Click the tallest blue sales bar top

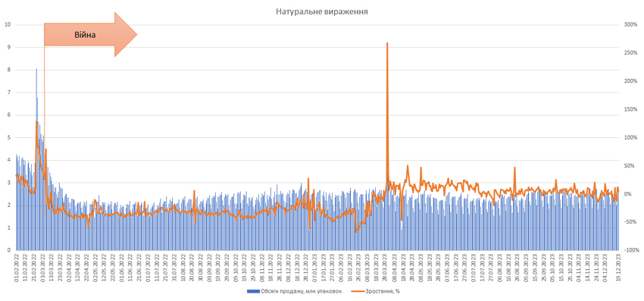pyautogui.click(x=36, y=69)
